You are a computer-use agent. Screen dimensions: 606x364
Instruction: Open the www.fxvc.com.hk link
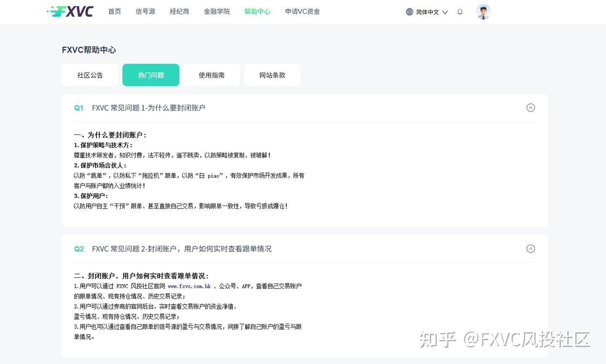pyautogui.click(x=189, y=286)
